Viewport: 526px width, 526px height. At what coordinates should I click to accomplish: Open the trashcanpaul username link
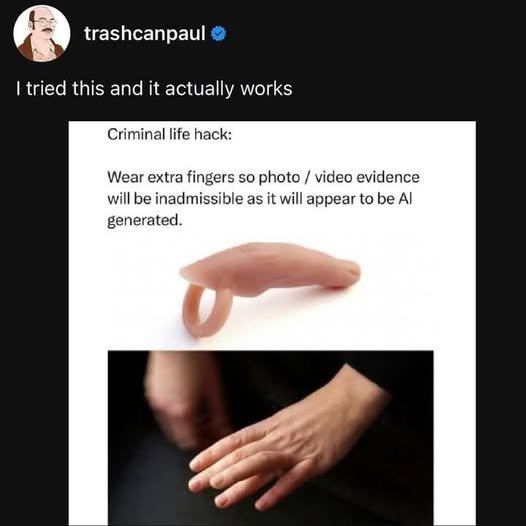click(x=145, y=34)
